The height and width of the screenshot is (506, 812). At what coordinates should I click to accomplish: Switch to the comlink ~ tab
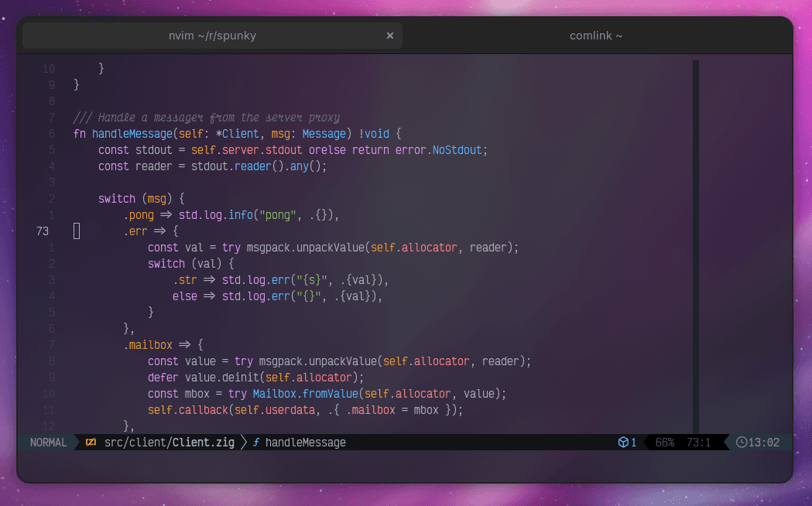point(595,35)
